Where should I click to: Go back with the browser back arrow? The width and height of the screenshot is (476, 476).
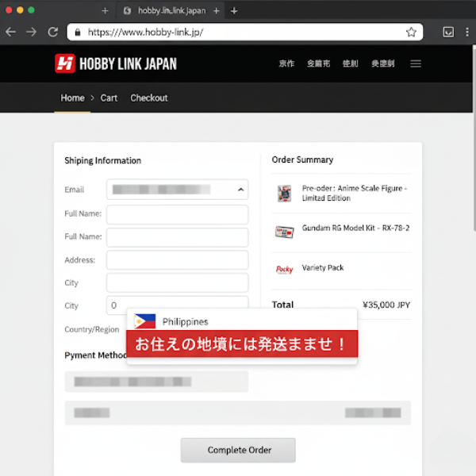[10, 32]
